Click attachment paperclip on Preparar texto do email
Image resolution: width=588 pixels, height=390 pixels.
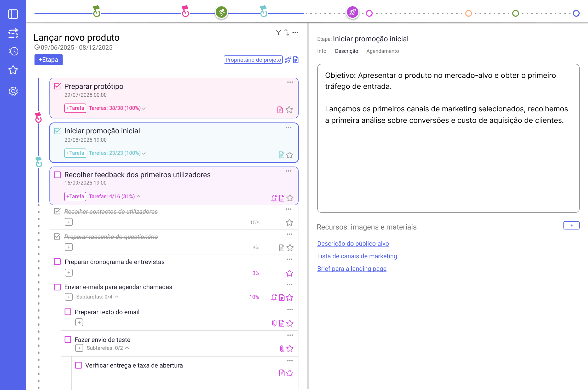[x=274, y=323]
